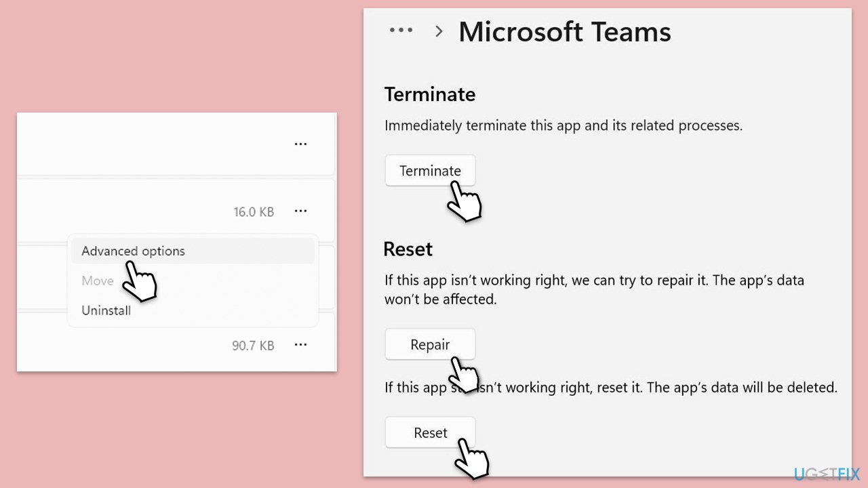This screenshot has height=488, width=868.
Task: Click the ellipsis icon beside 90.7 KB
Action: coord(300,344)
